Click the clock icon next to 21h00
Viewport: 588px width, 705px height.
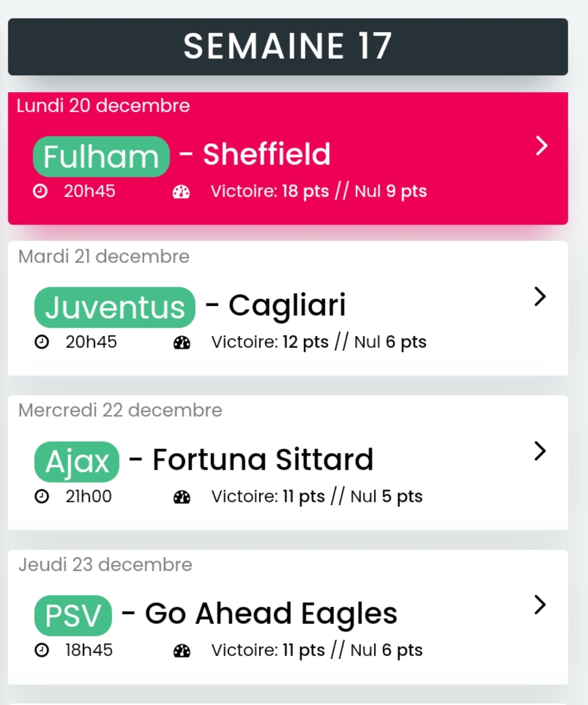(42, 496)
